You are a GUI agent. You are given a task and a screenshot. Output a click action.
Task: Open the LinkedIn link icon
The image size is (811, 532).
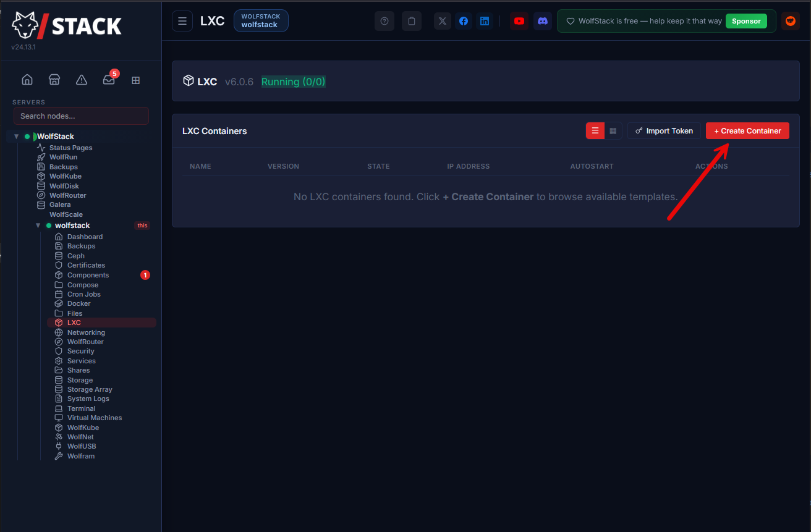coord(485,21)
